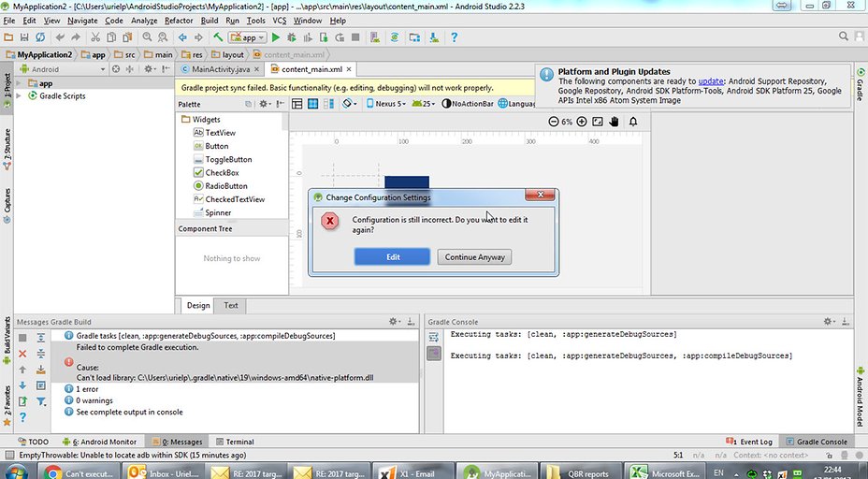Open the Android Monitor tool window
This screenshot has width=868, height=479.
click(100, 442)
